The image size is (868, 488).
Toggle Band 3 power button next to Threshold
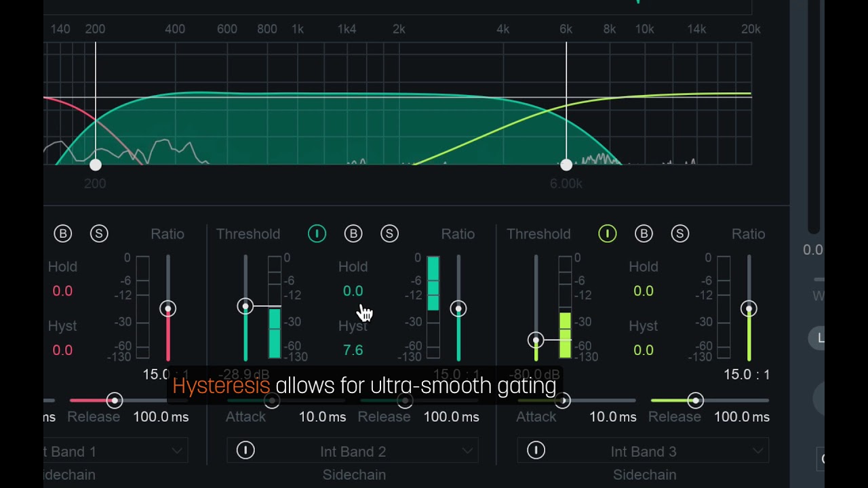[x=607, y=234]
